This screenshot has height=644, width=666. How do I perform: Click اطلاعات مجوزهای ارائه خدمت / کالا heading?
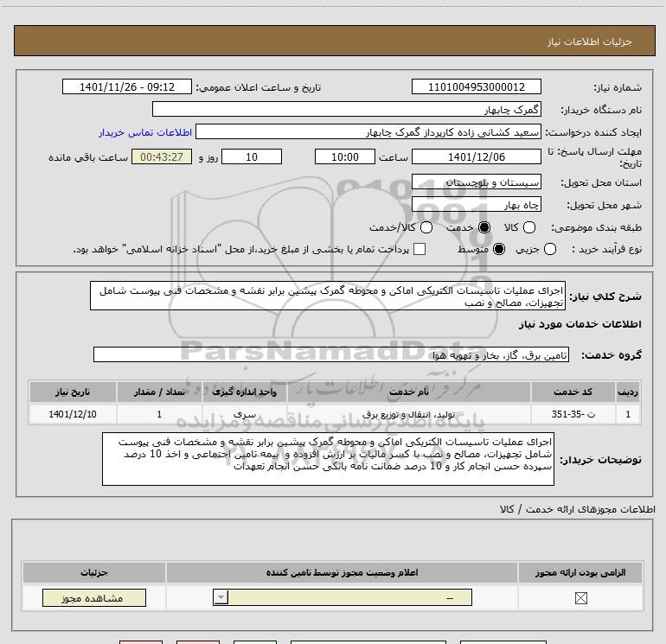point(577,509)
